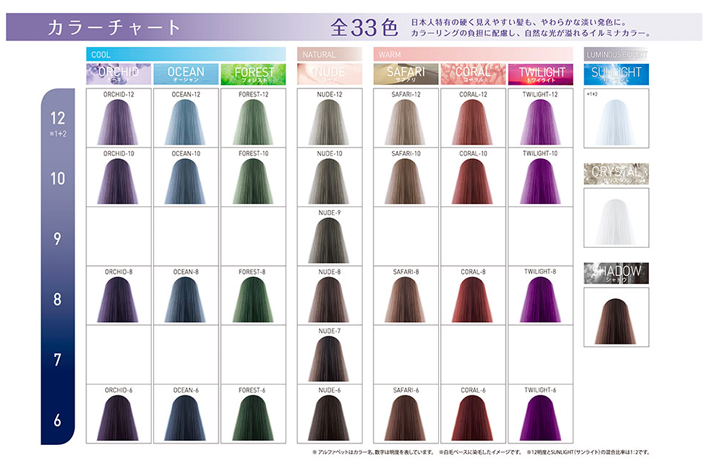Click the カラーチャート title text
Image resolution: width=718 pixels, height=475 pixels.
[114, 27]
